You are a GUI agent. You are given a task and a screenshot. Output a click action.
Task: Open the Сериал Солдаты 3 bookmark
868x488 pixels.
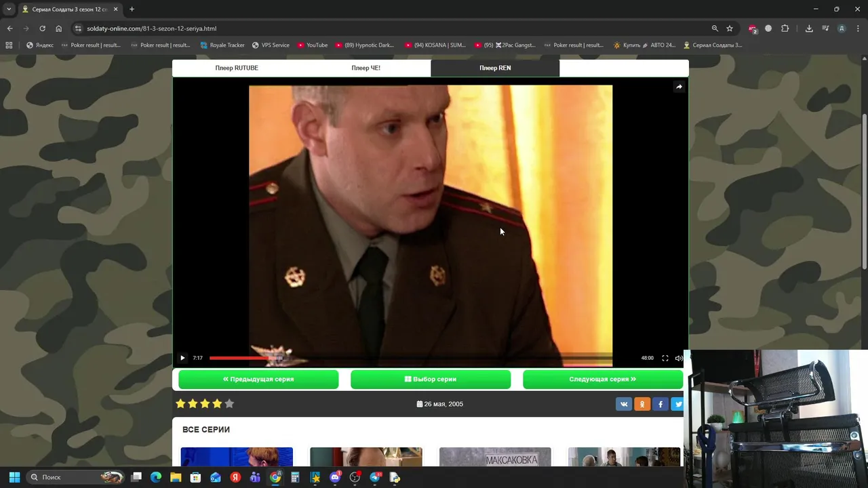[x=713, y=45]
